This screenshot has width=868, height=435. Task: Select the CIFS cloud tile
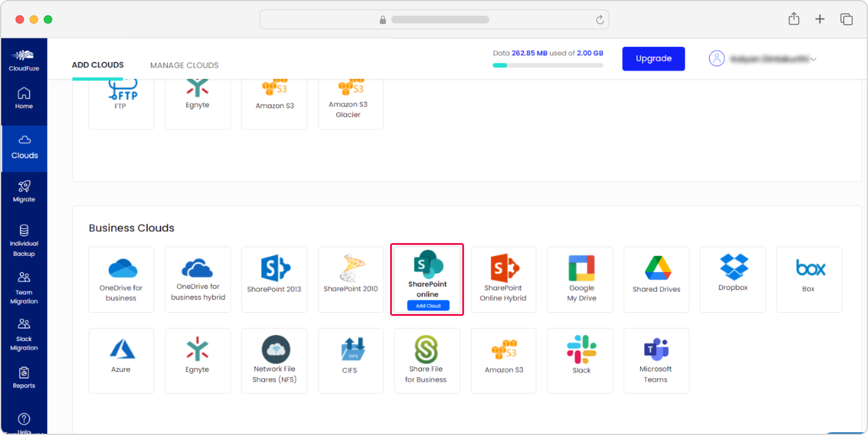click(x=350, y=361)
